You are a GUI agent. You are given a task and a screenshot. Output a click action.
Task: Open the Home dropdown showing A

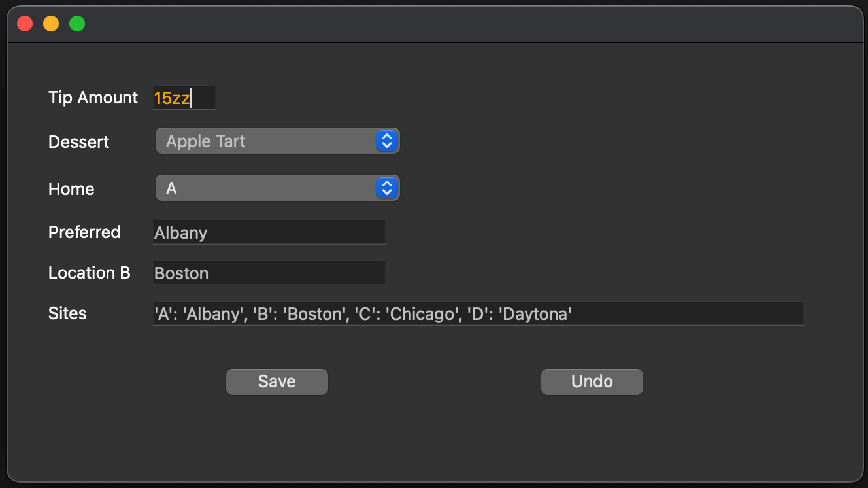coord(265,188)
